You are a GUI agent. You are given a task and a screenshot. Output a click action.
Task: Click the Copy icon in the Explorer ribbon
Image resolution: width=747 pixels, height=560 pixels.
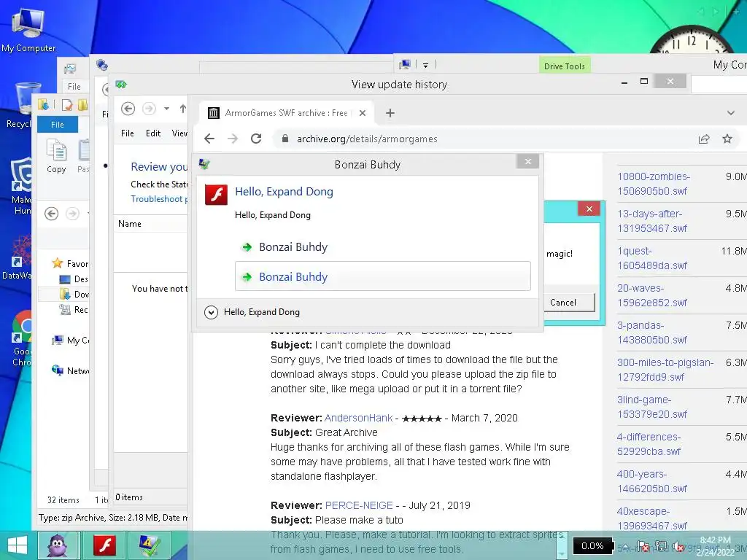[56, 156]
